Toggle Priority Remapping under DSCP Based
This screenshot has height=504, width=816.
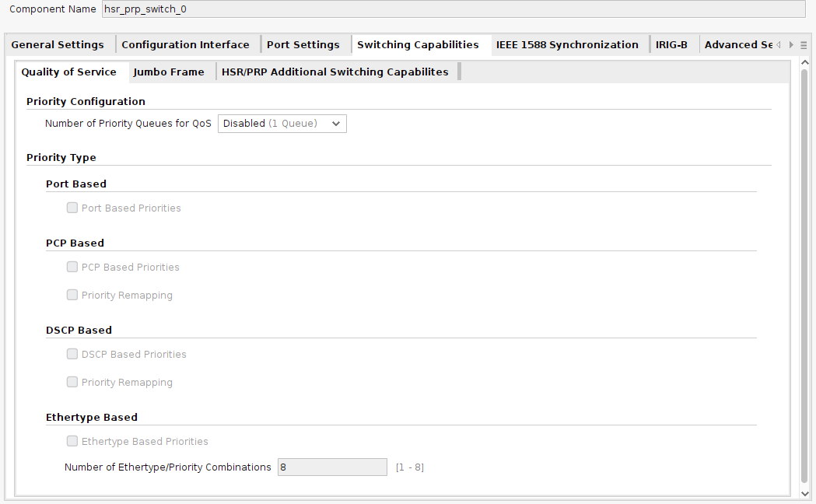(x=72, y=383)
